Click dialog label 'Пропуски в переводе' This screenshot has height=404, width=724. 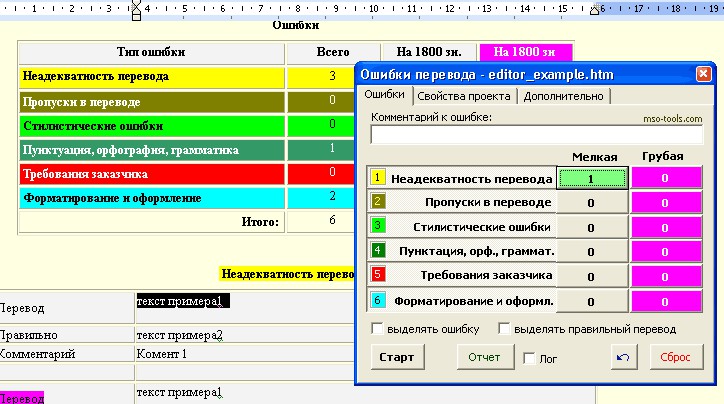(x=488, y=202)
